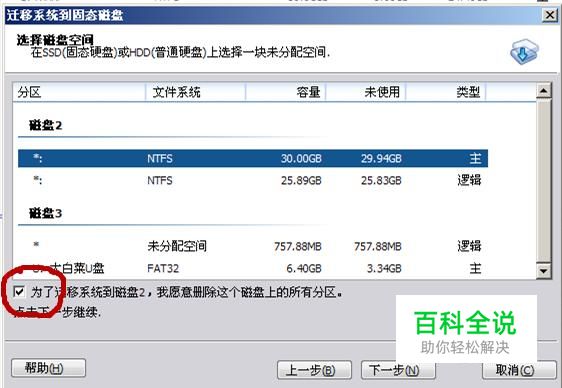Select the 大白菜U盘 FAT32 partition row
Screen dimensions: 562x388
(253, 268)
